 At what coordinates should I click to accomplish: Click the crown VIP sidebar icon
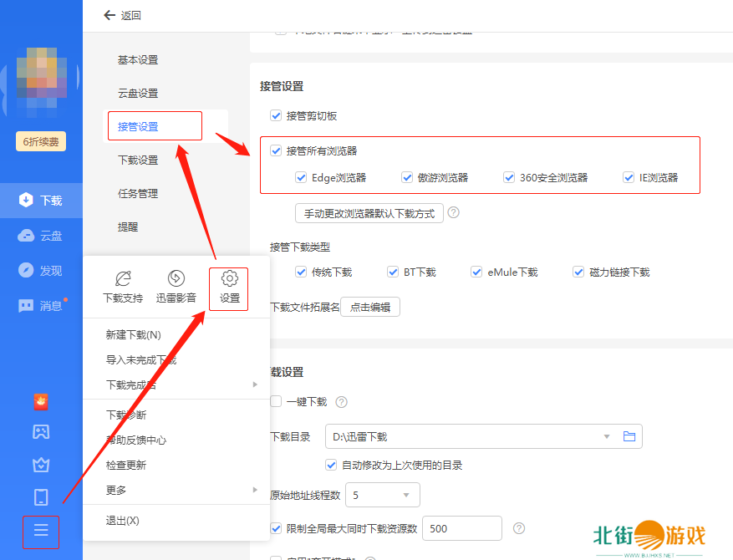(x=41, y=465)
